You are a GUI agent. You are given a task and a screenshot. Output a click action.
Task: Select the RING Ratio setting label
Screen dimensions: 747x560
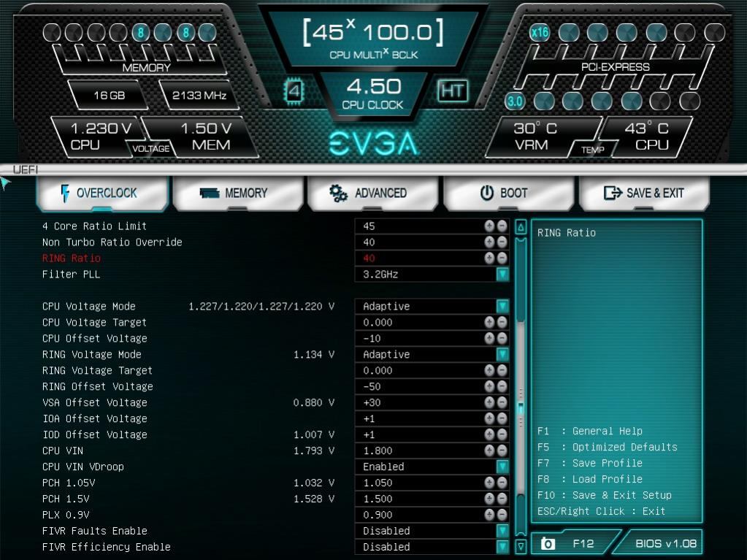[72, 258]
